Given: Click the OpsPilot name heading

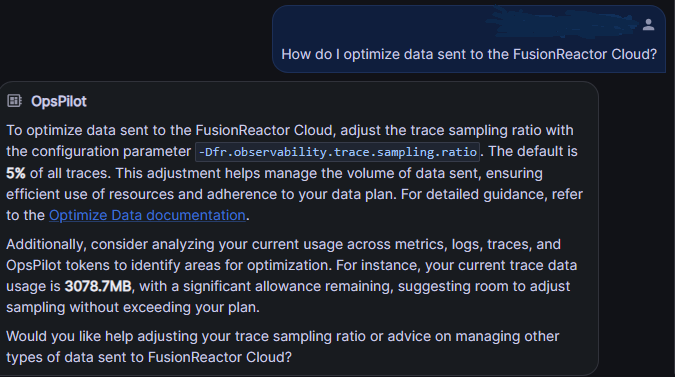Looking at the screenshot, I should pyautogui.click(x=59, y=102).
